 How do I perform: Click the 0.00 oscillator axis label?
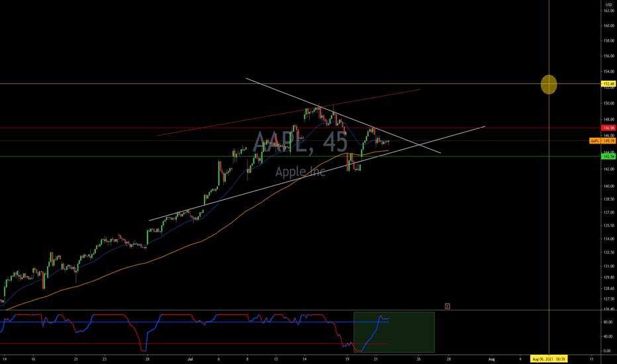click(608, 351)
